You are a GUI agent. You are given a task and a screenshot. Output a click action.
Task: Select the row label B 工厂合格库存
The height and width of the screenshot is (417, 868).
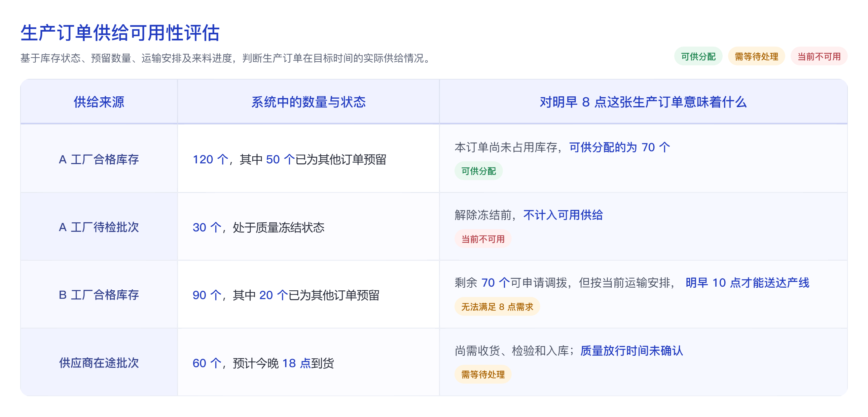pyautogui.click(x=99, y=295)
